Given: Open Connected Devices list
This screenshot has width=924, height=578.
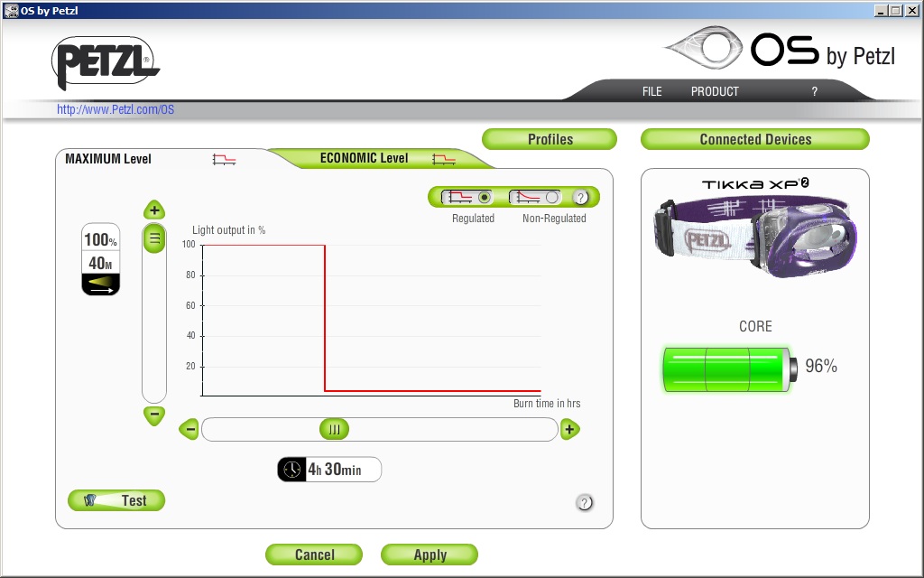Looking at the screenshot, I should pos(755,139).
